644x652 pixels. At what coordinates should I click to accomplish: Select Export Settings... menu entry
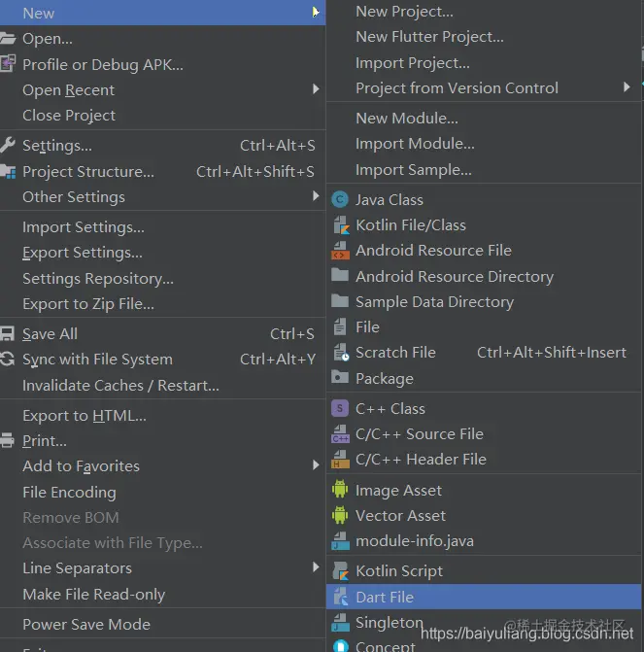(x=83, y=253)
